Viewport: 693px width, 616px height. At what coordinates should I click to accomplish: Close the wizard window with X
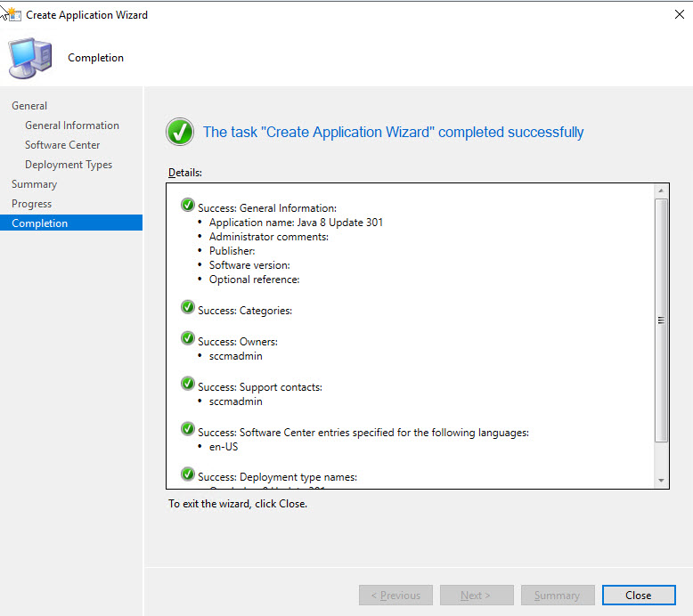[679, 14]
